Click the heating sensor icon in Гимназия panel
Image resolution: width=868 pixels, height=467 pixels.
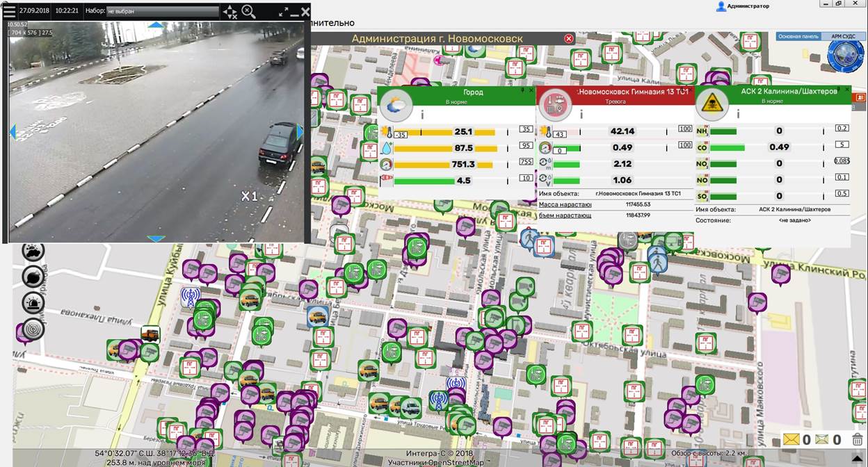pyautogui.click(x=555, y=106)
